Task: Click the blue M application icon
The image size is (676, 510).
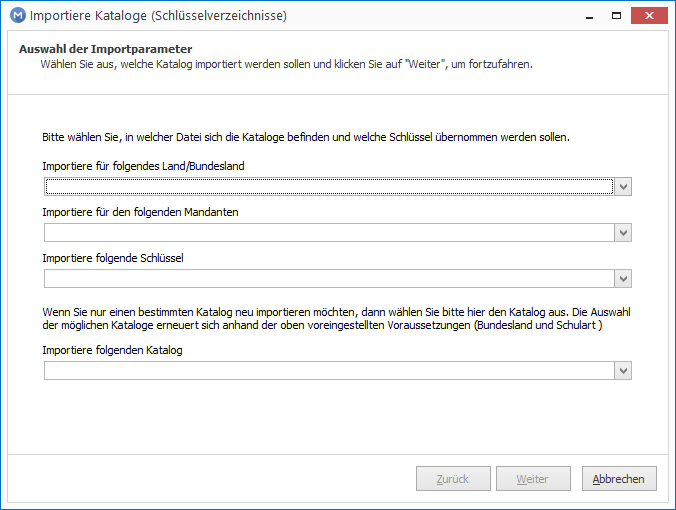Action: coord(18,16)
